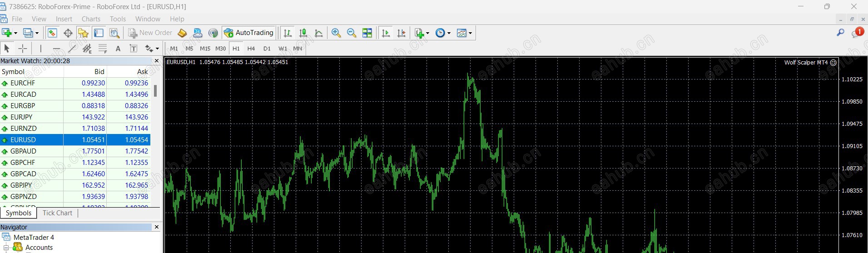The image size is (868, 253).
Task: Open the notifications chat icon
Action: (857, 33)
